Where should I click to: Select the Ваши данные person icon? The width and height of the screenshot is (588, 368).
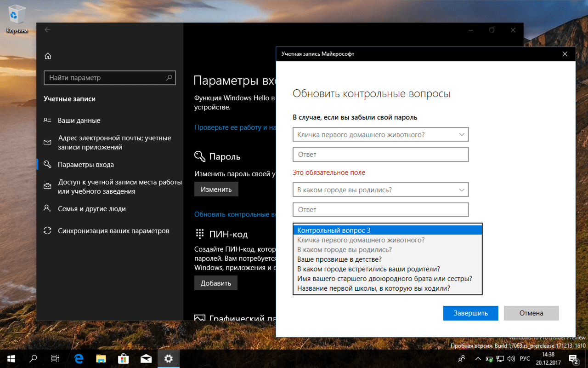[x=48, y=120]
